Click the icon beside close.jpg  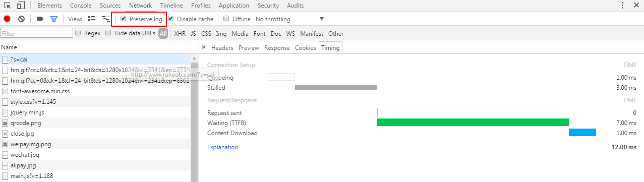5,134
